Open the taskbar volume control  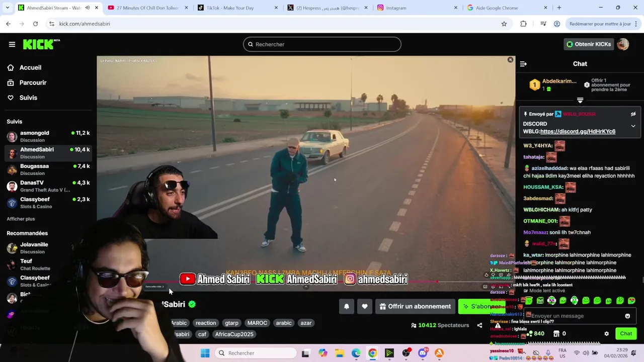tap(586, 353)
